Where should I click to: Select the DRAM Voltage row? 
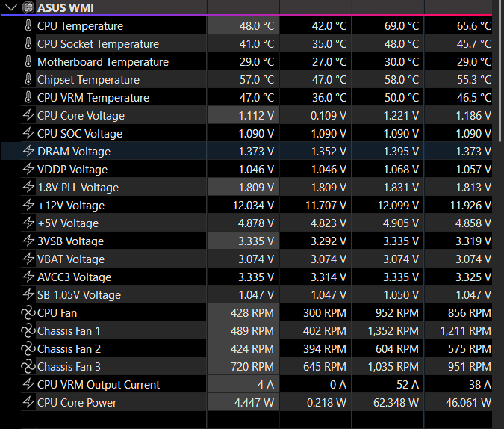pos(246,151)
